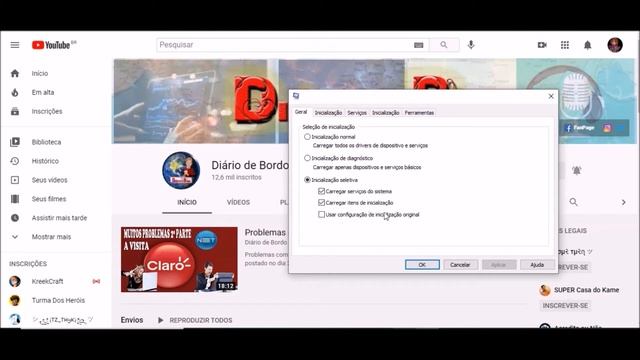
Task: Click the '12,6 mil inscritos' text
Action: (236, 178)
